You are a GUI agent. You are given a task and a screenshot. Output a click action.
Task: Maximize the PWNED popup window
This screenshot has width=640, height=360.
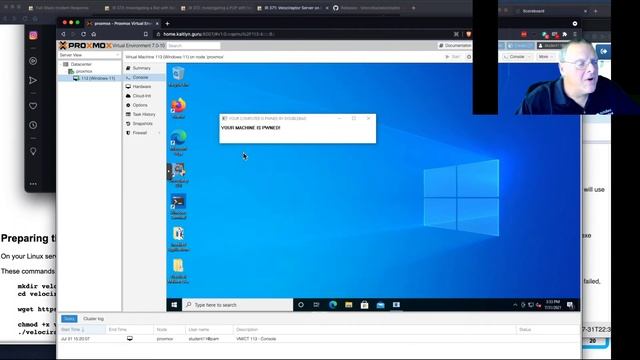point(354,118)
